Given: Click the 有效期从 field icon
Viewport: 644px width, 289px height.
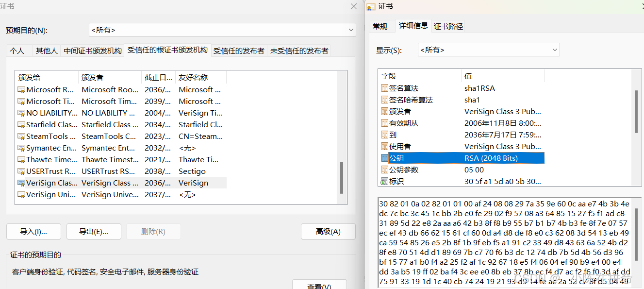Looking at the screenshot, I should pyautogui.click(x=384, y=123).
